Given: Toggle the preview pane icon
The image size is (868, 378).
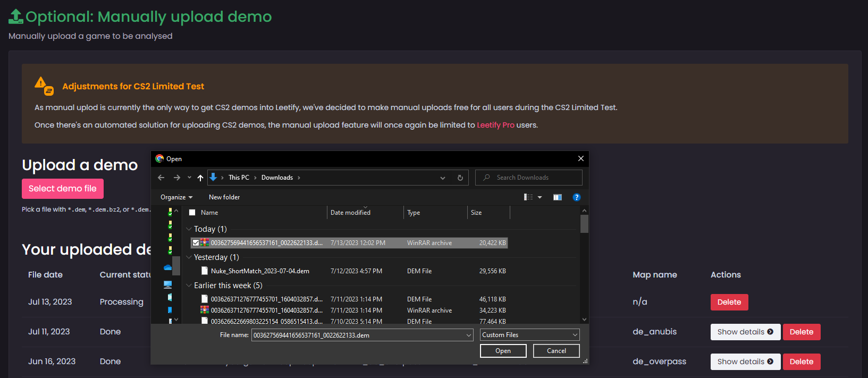Looking at the screenshot, I should (x=557, y=197).
